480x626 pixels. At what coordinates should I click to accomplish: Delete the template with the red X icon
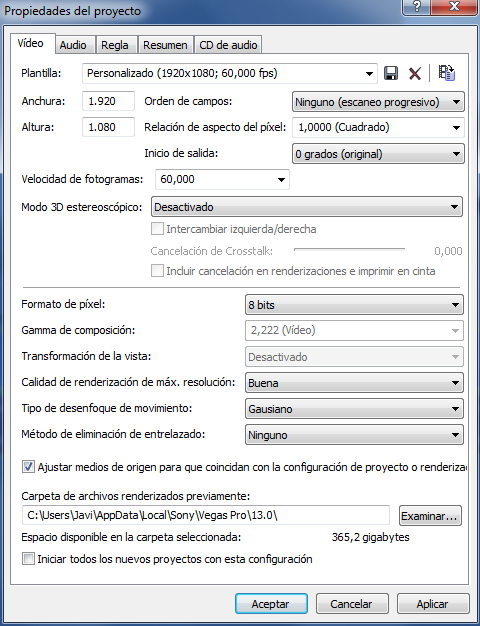pos(415,73)
